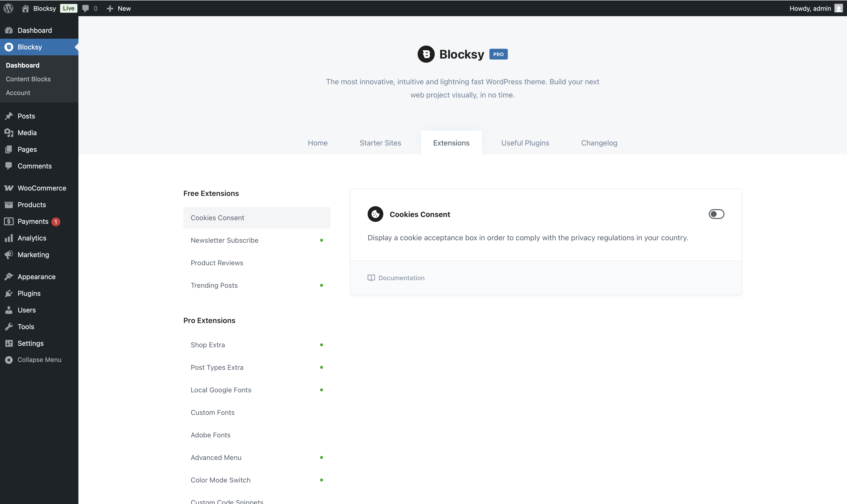Select Color Mode Switch extension
Image resolution: width=847 pixels, height=504 pixels.
tap(257, 480)
